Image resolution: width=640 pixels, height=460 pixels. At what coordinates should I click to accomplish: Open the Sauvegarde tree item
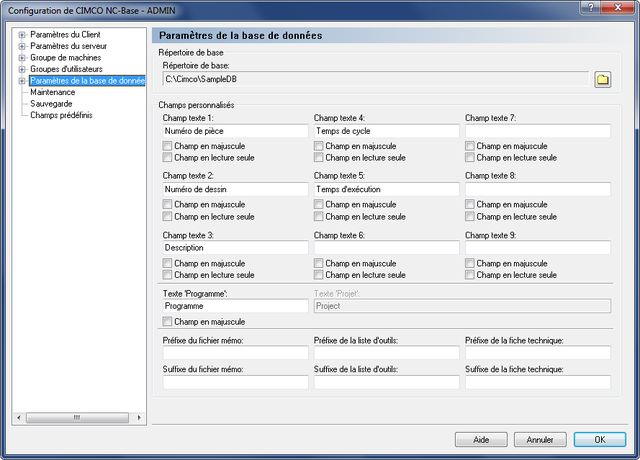click(51, 104)
